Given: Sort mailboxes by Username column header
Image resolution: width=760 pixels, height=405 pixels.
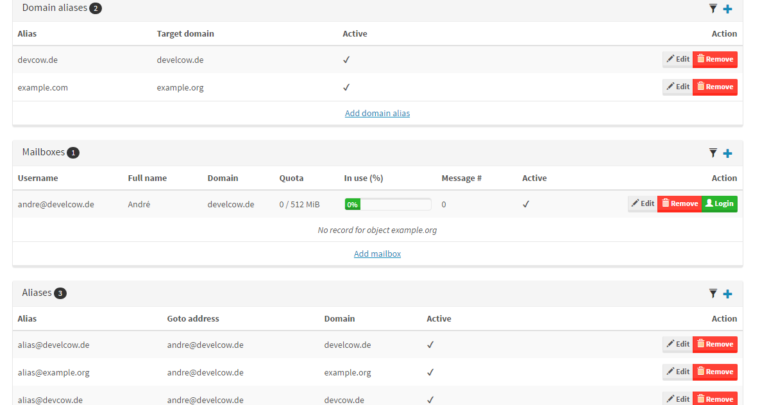Looking at the screenshot, I should (x=38, y=178).
